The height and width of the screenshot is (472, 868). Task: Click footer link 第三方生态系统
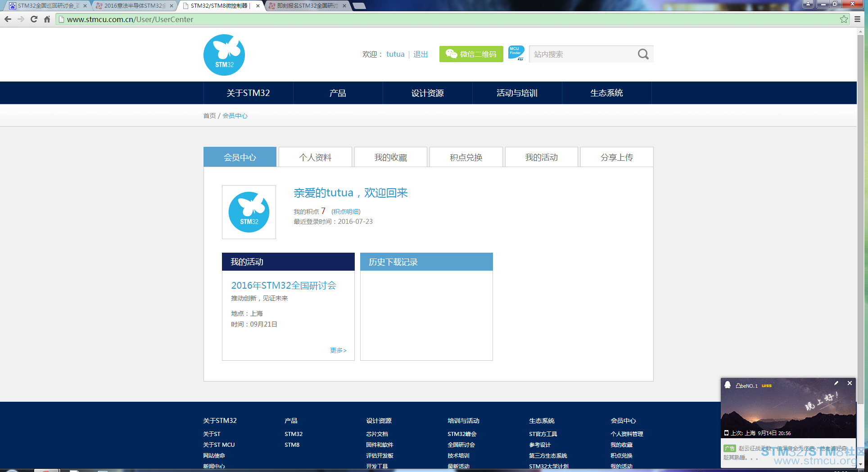548,455
